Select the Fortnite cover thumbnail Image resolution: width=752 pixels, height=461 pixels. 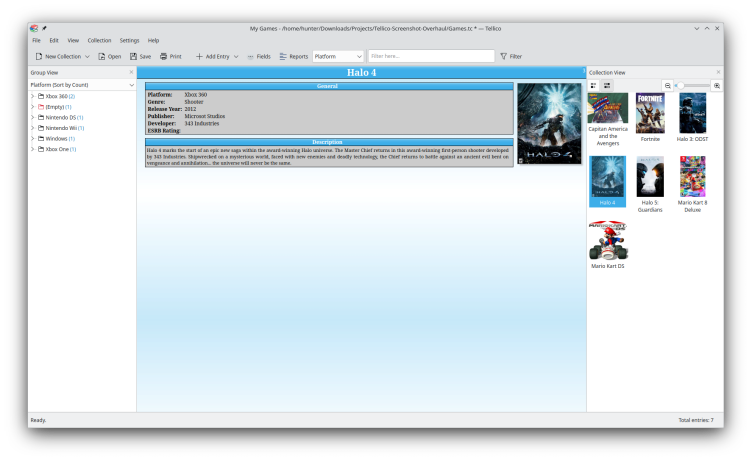click(650, 113)
